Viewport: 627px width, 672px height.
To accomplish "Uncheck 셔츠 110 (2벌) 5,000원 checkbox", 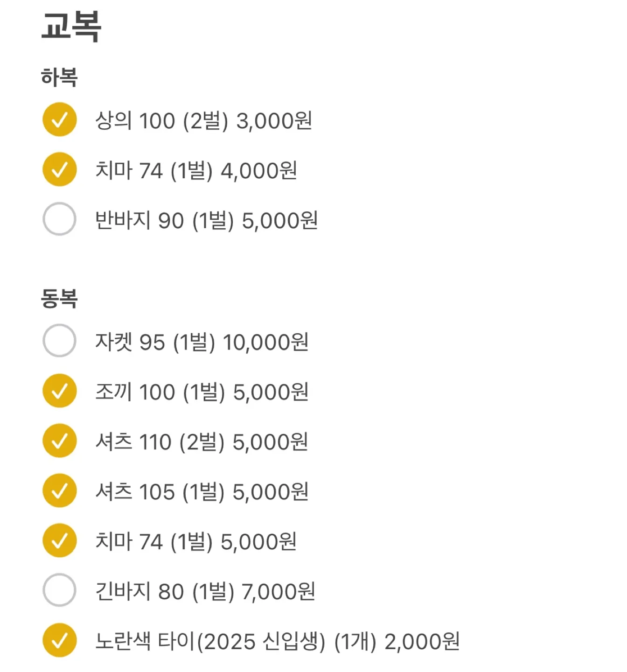I will pyautogui.click(x=59, y=441).
